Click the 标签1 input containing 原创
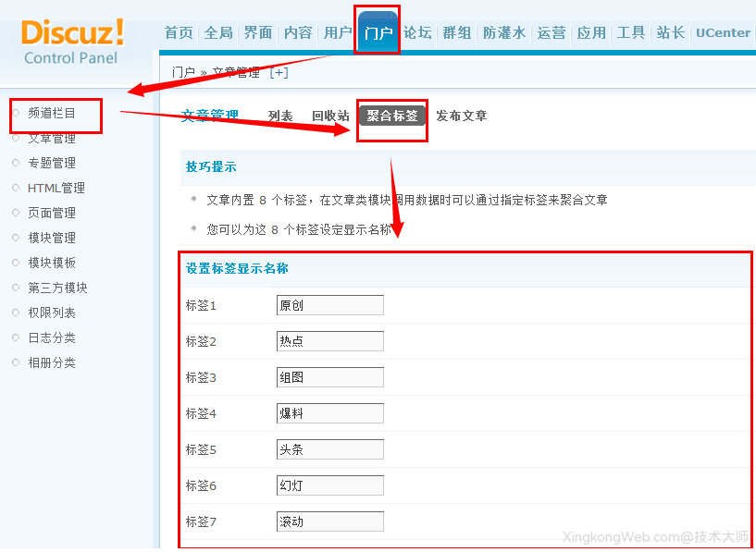Screen dimensions: 756x552 (x=329, y=304)
